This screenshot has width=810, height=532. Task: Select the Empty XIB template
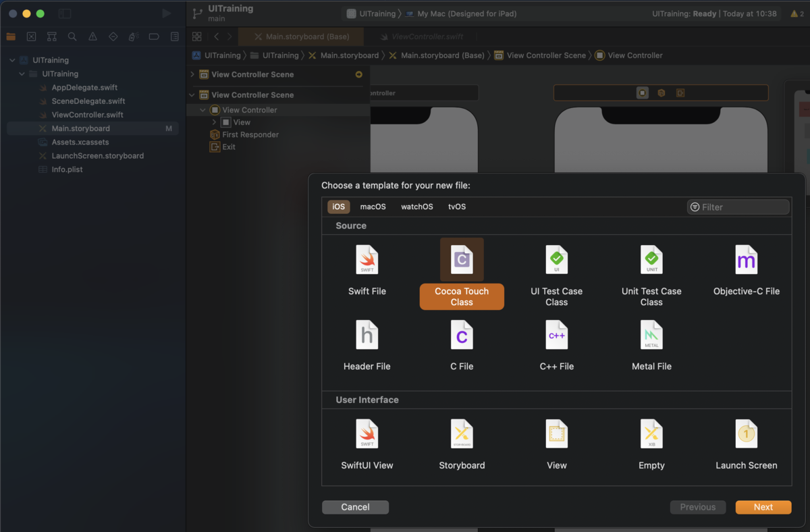(x=651, y=444)
